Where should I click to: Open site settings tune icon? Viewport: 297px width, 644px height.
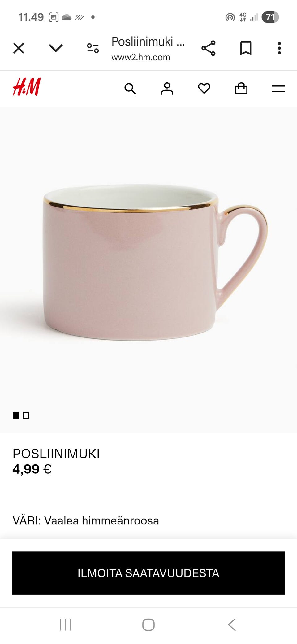(93, 48)
